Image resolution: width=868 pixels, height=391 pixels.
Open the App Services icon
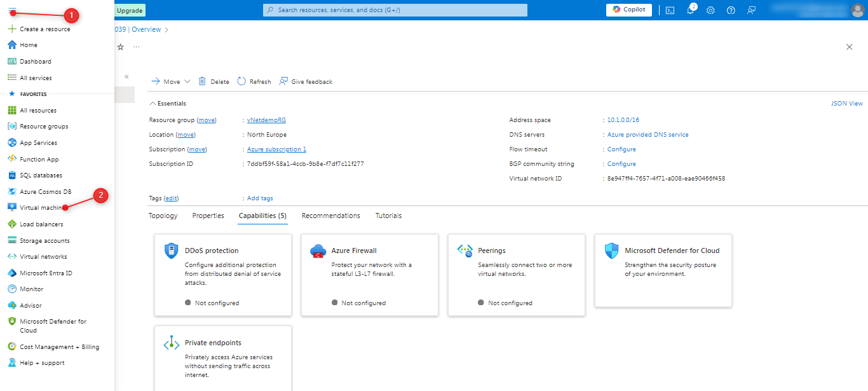(11, 143)
